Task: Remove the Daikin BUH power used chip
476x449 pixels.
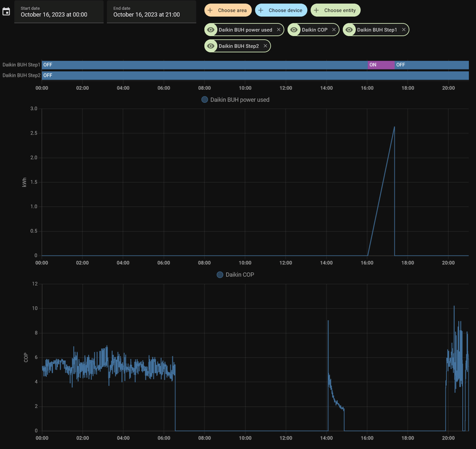Action: (x=278, y=30)
